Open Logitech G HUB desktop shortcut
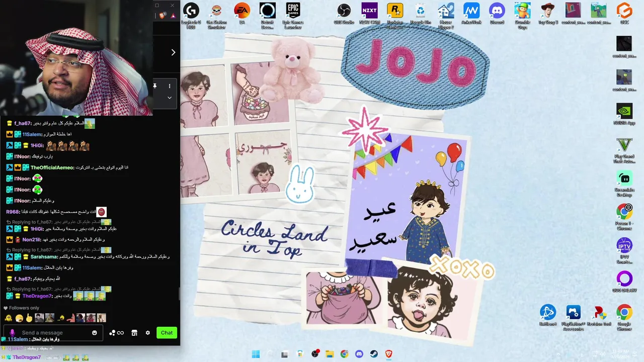 point(191,15)
